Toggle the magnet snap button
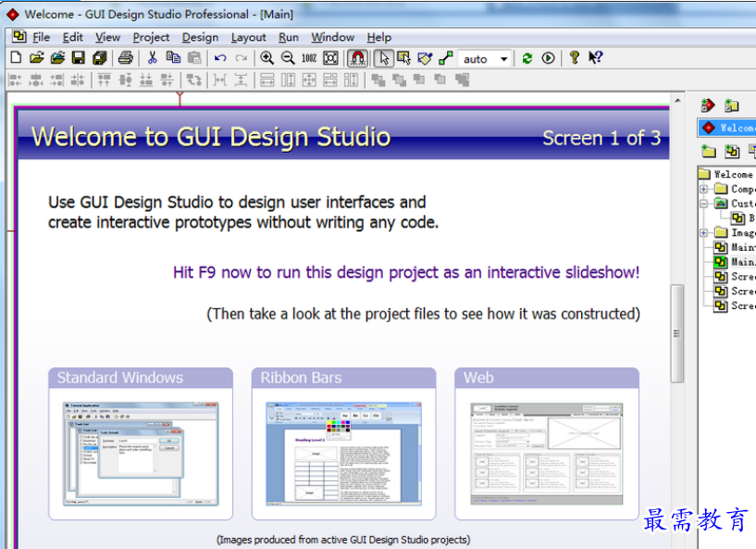Viewport: 756px width, 549px height. point(358,58)
